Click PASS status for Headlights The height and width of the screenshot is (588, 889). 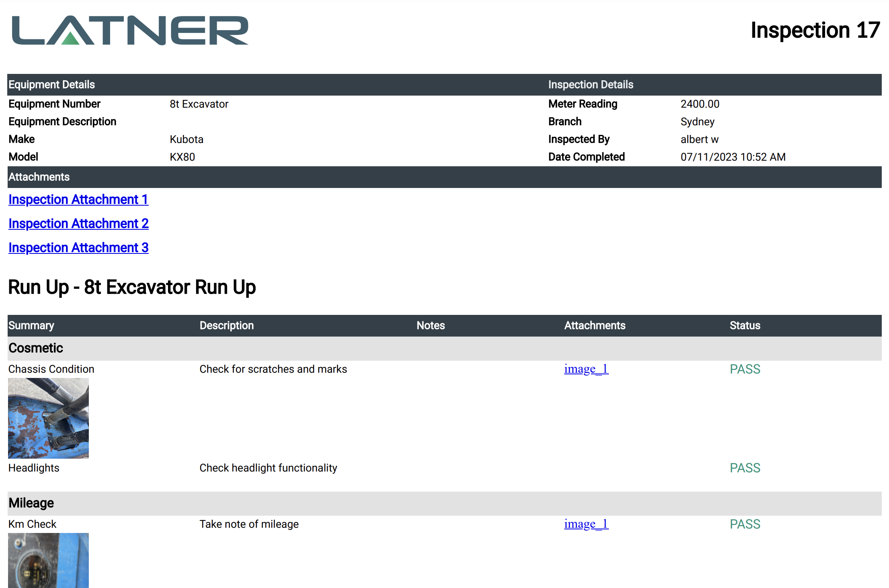click(x=745, y=468)
